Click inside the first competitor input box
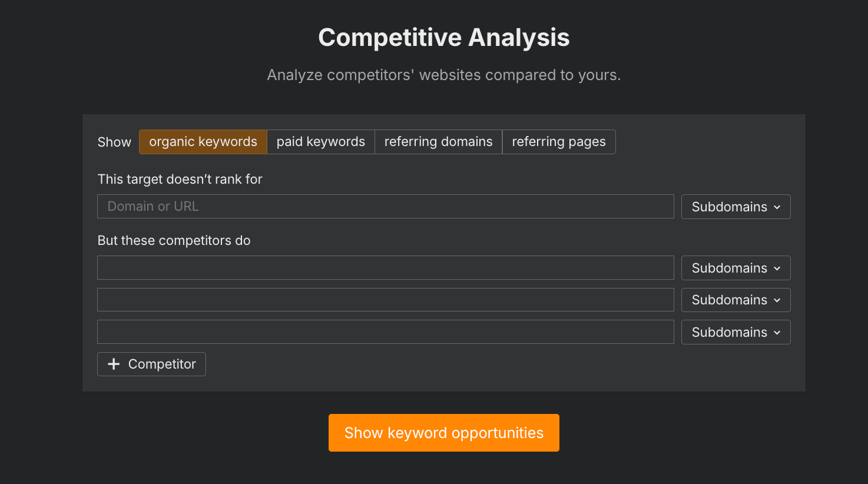 pyautogui.click(x=385, y=267)
